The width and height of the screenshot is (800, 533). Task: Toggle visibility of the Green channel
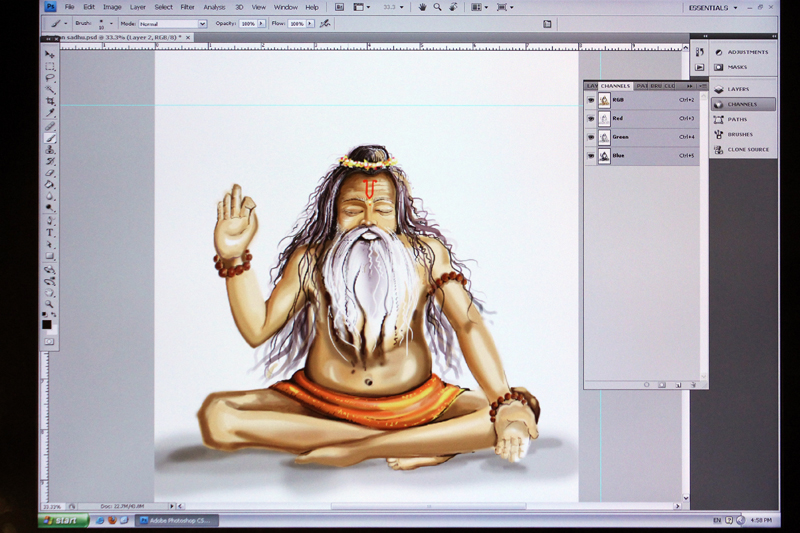pyautogui.click(x=591, y=137)
